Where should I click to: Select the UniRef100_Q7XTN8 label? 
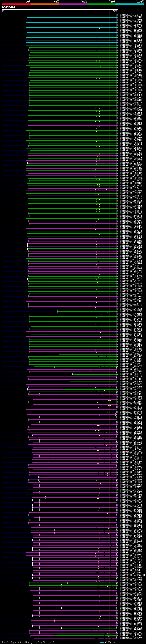click(x=131, y=37)
